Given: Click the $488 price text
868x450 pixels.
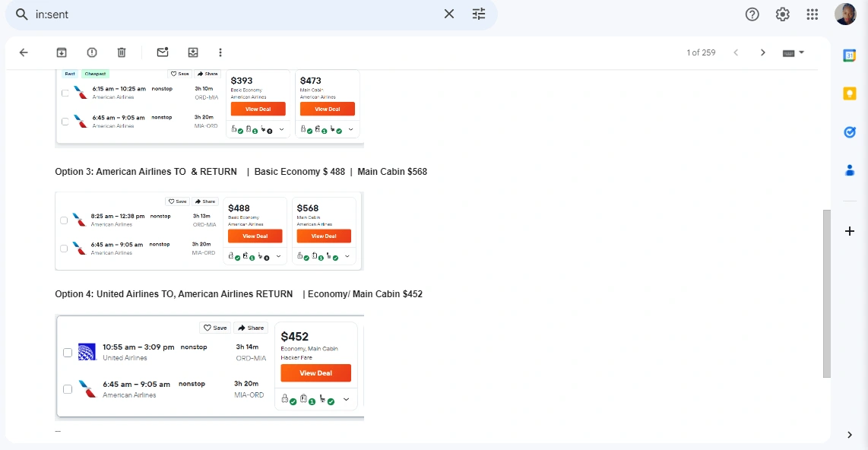Looking at the screenshot, I should coord(239,208).
